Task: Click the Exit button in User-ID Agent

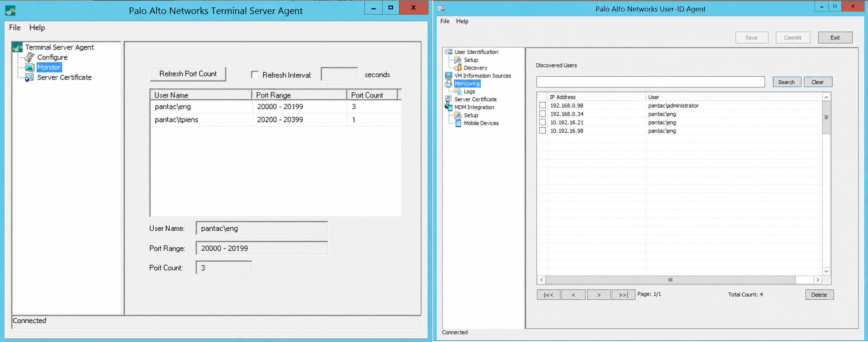Action: [x=835, y=37]
